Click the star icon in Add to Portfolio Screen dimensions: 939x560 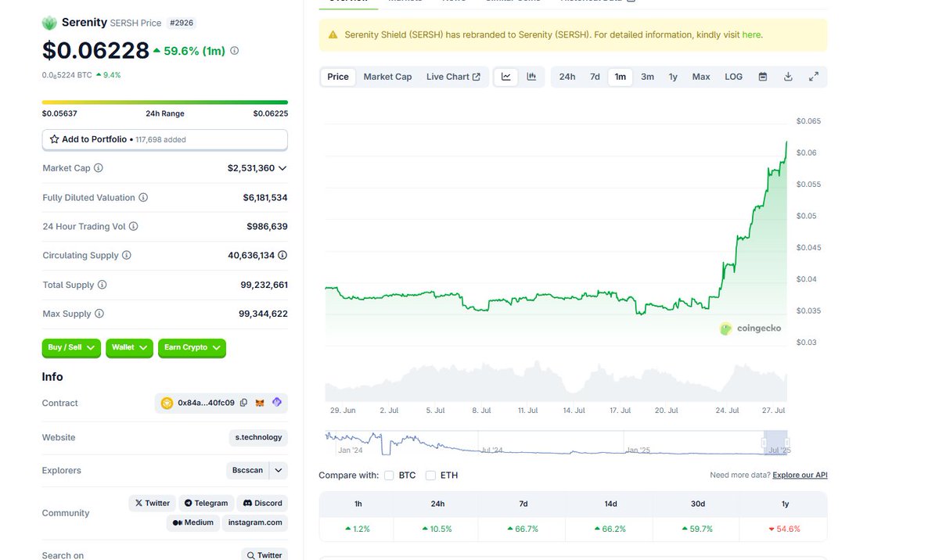54,139
